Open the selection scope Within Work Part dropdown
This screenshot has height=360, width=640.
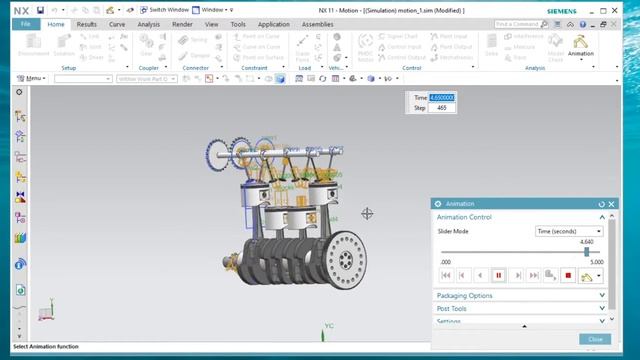(147, 78)
